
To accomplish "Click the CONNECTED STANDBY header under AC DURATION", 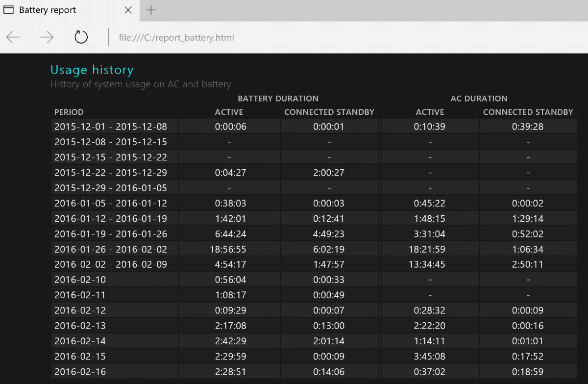I will [x=528, y=112].
